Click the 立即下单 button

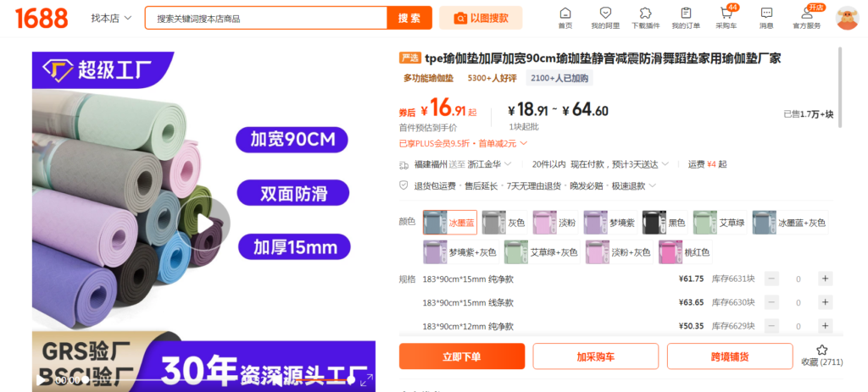(x=462, y=356)
